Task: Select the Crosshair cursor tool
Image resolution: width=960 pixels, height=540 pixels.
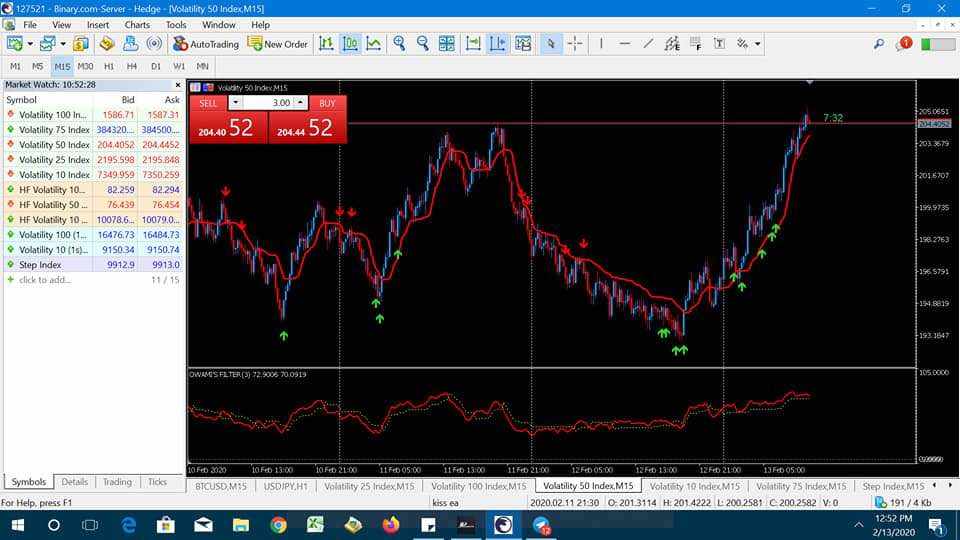Action: tap(575, 44)
